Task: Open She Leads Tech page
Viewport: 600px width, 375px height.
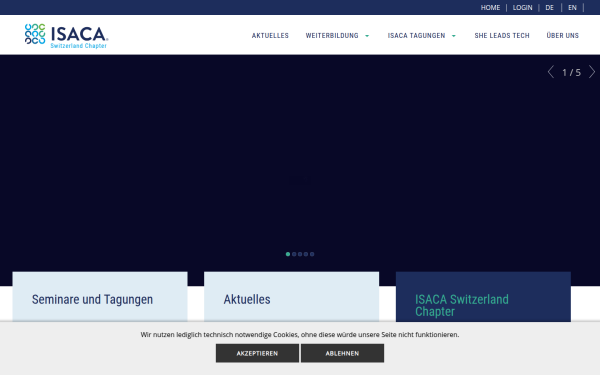Action: (502, 36)
